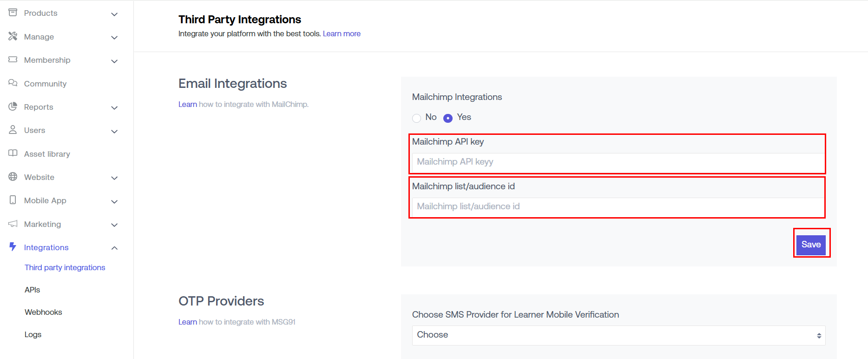Click the Reports pie chart icon
The image size is (868, 359).
point(13,106)
